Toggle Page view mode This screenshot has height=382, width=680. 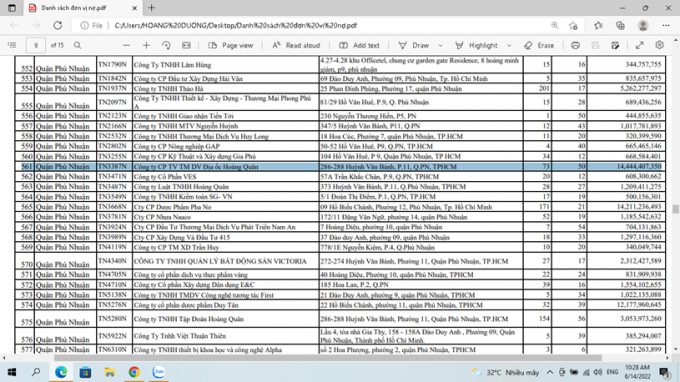(x=231, y=45)
